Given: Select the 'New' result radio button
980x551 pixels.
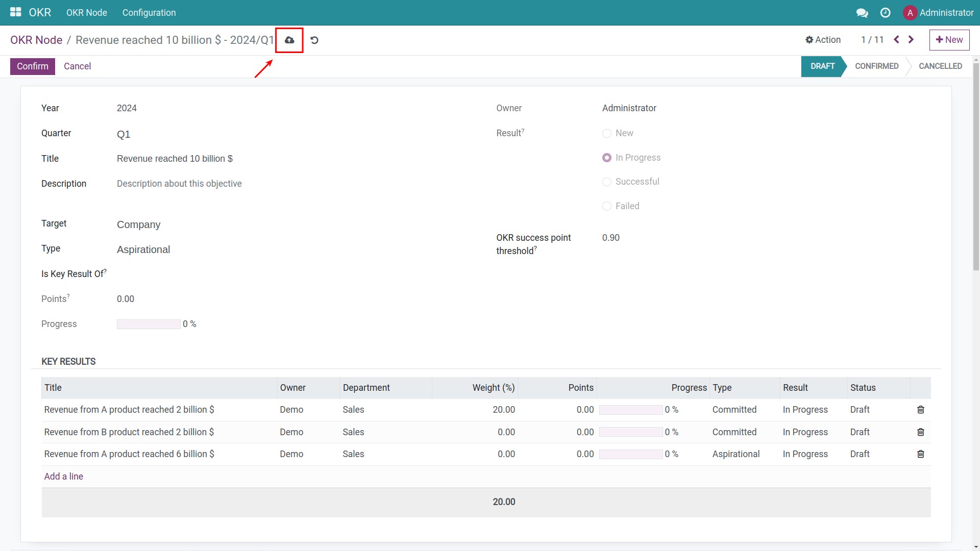Looking at the screenshot, I should tap(607, 133).
